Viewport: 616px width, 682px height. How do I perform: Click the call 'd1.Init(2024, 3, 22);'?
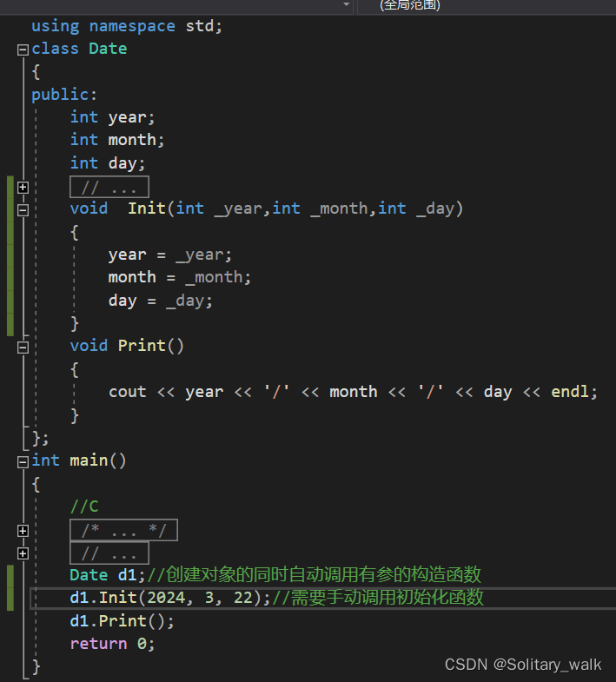click(x=170, y=598)
